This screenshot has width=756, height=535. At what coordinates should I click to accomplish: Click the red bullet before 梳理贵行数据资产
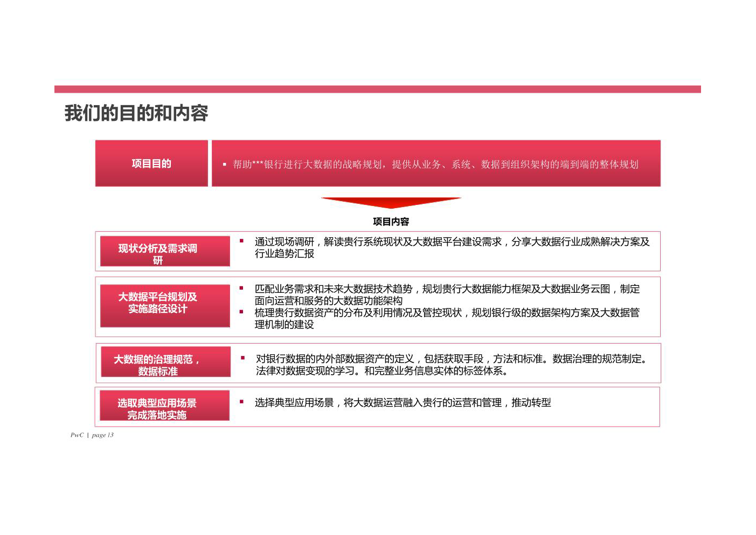[241, 312]
